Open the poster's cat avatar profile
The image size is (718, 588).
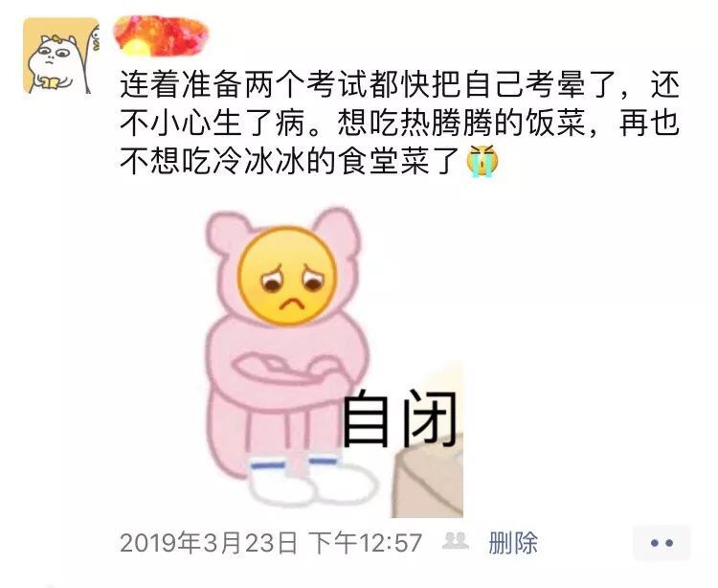pyautogui.click(x=61, y=56)
